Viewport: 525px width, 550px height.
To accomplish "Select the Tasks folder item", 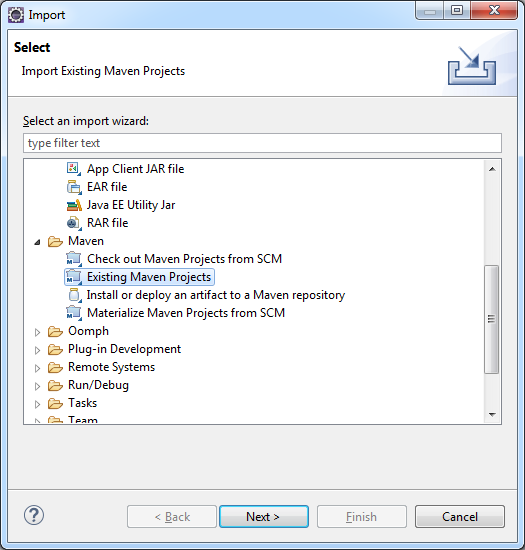I will pos(82,403).
